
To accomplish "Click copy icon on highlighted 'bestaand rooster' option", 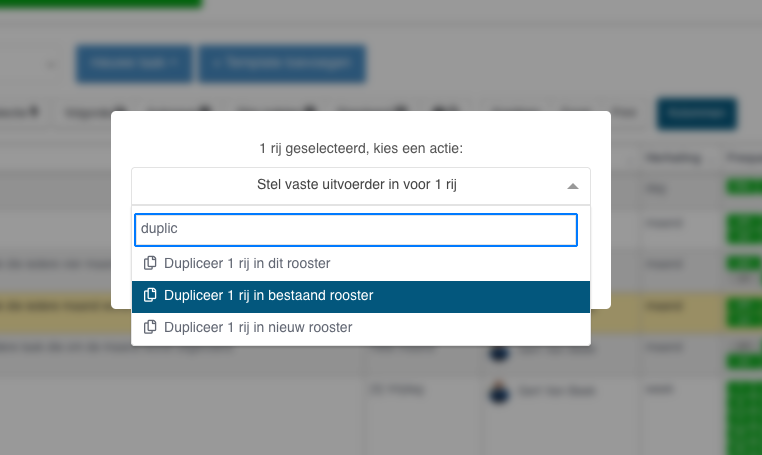I will pos(150,295).
